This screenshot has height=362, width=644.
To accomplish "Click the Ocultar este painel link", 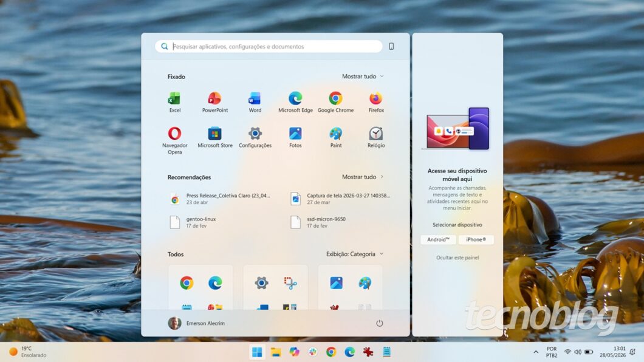I will [x=457, y=258].
